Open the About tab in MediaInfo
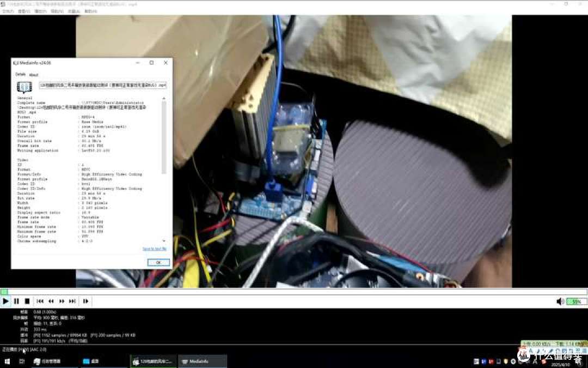This screenshot has width=588, height=368. [x=34, y=75]
